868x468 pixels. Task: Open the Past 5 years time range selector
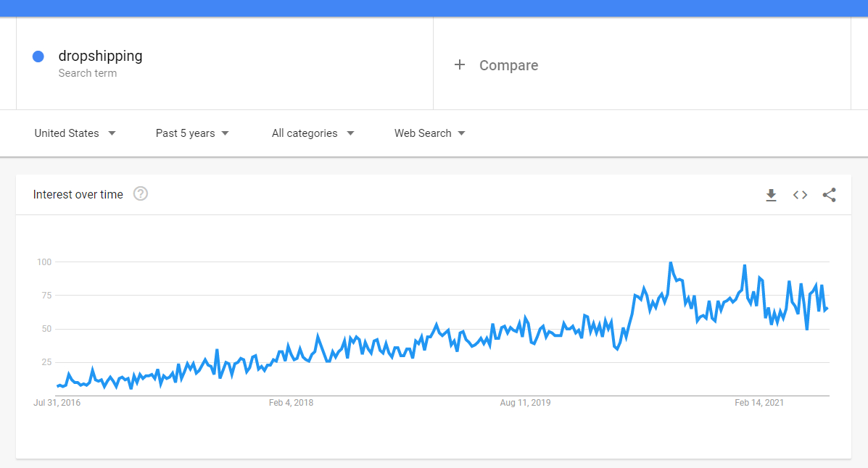pyautogui.click(x=191, y=133)
